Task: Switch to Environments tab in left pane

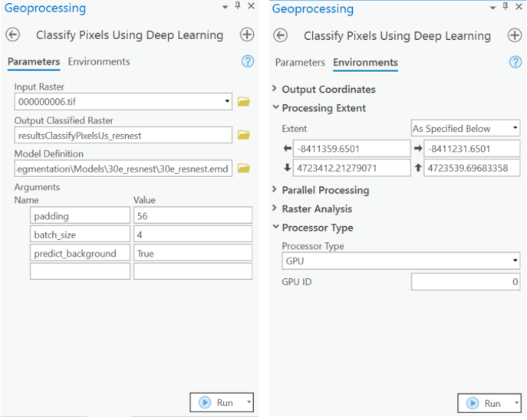Action: coord(99,61)
